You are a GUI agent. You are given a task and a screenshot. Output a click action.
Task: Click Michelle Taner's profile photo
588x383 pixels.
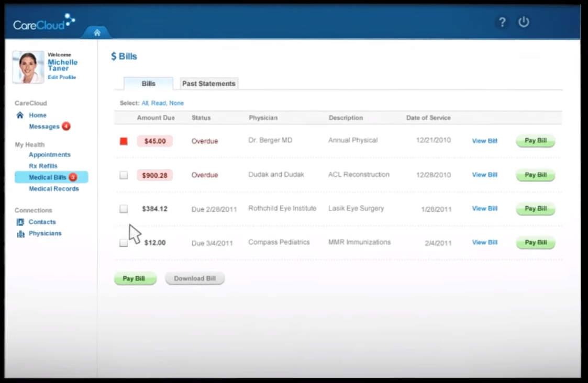pyautogui.click(x=28, y=67)
